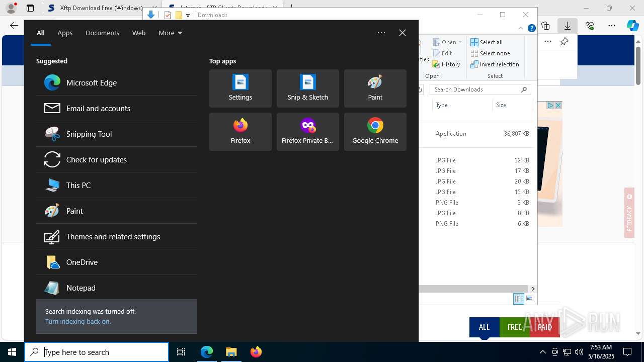Image resolution: width=644 pixels, height=362 pixels.
Task: Click Select all in Explorer ribbon
Action: pos(487,42)
